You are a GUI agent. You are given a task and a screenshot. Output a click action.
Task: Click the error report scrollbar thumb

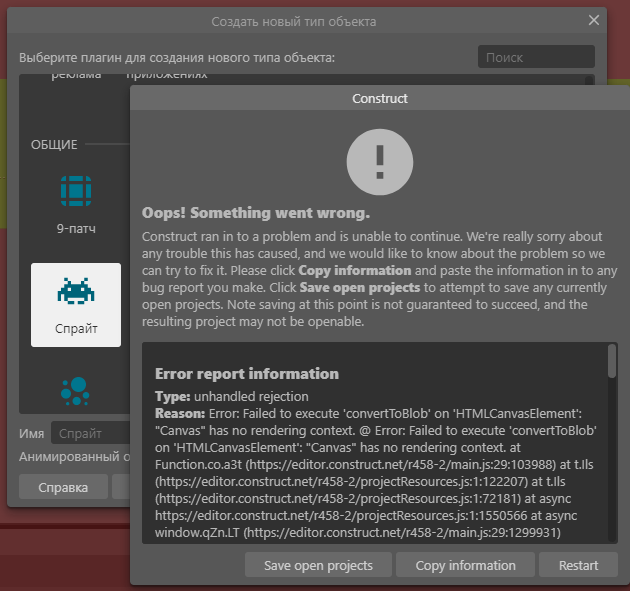pyautogui.click(x=611, y=363)
